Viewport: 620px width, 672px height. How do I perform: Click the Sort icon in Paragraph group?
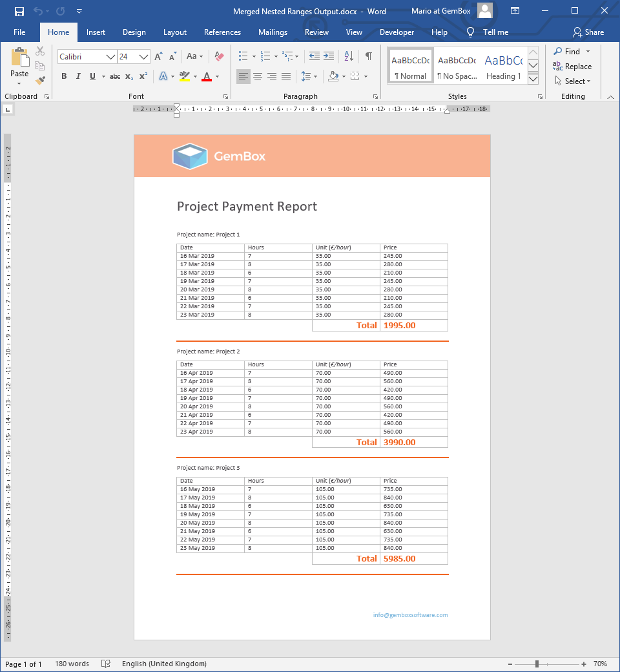[x=348, y=57]
